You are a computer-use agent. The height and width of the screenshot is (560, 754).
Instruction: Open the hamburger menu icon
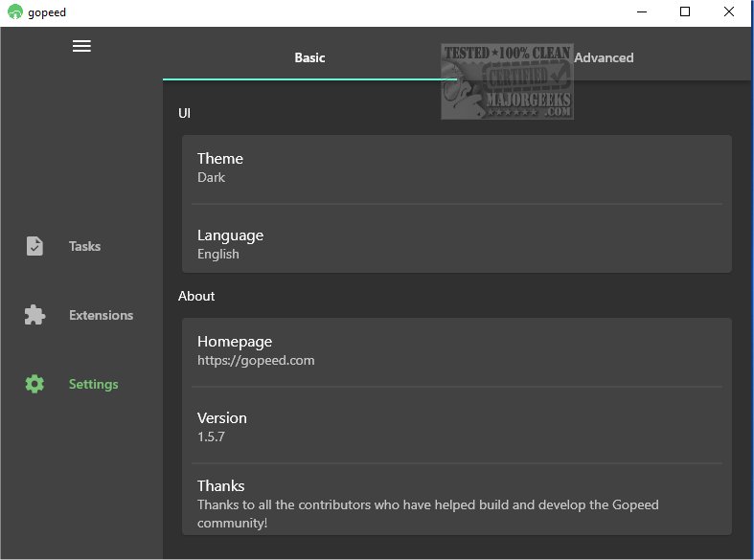tap(81, 46)
